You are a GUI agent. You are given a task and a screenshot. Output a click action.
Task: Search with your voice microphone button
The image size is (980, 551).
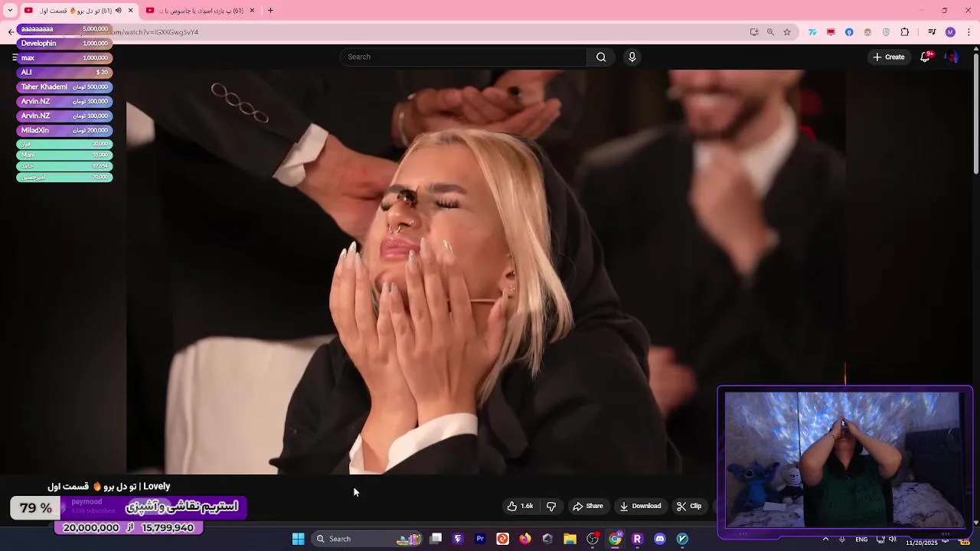[632, 57]
